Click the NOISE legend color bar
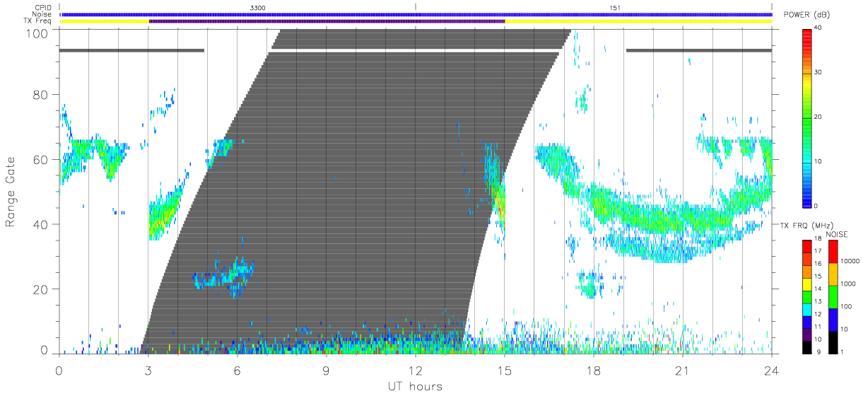868x401 pixels. (x=833, y=296)
